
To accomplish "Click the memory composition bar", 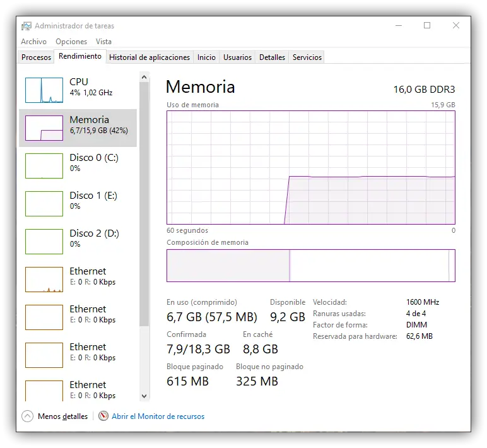I will click(x=310, y=265).
